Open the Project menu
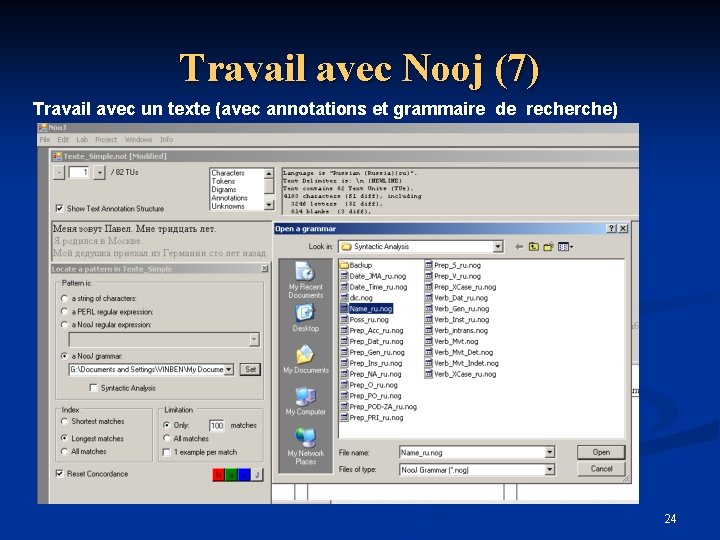The width and height of the screenshot is (720, 540). pyautogui.click(x=106, y=140)
